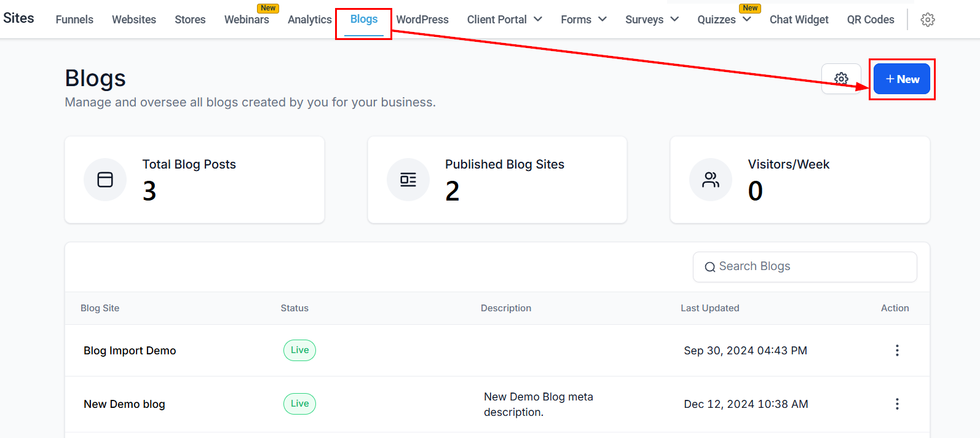
Task: Click the Description column header
Action: point(506,308)
